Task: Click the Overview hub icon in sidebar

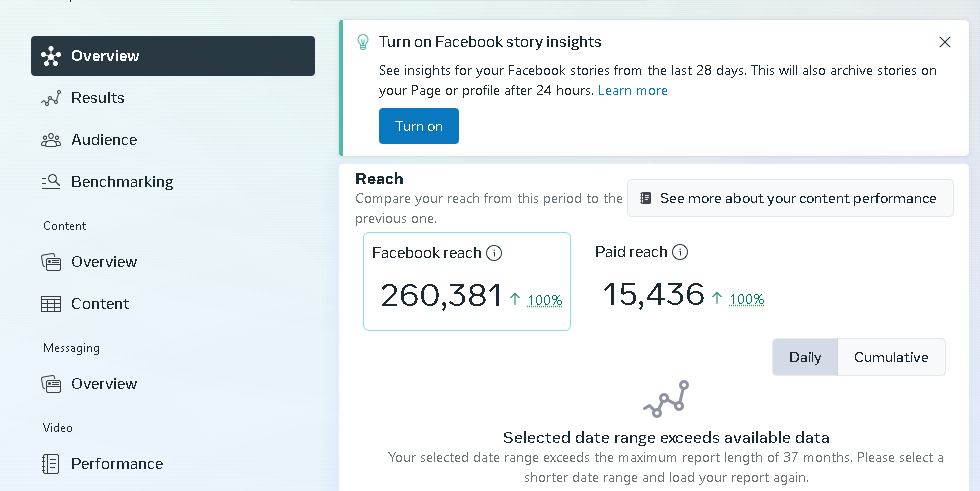Action: click(51, 56)
